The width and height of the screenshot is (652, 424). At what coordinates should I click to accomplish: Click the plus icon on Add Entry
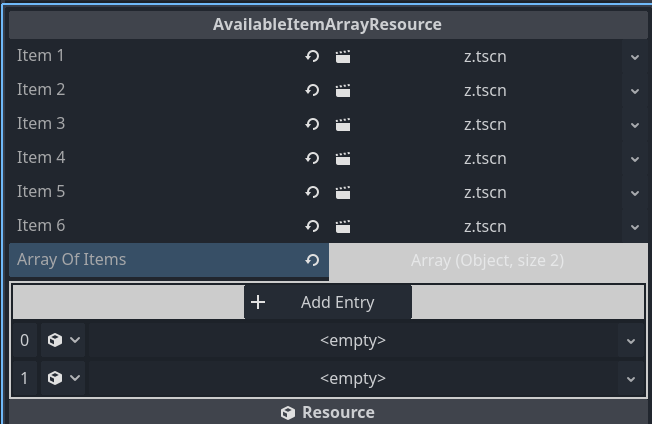click(258, 302)
